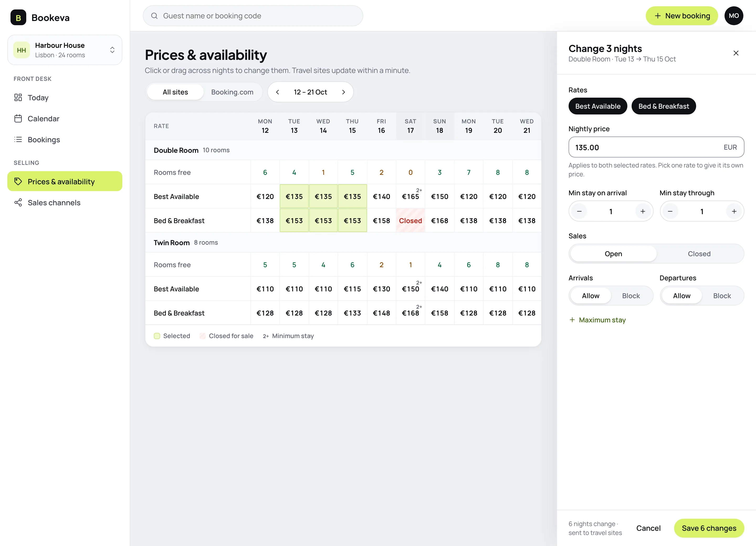Open the 12 – 21 Oct date picker
The image size is (756, 546).
pyautogui.click(x=310, y=92)
